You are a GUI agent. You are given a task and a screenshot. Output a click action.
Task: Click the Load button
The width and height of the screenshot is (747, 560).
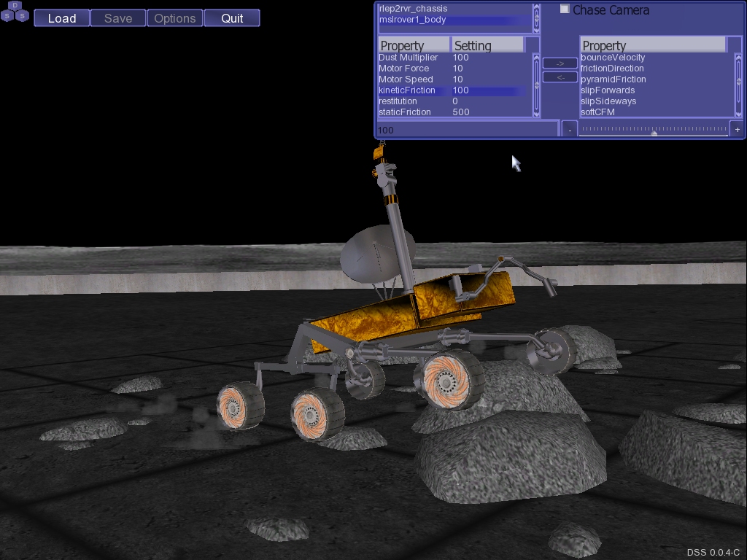click(x=62, y=18)
